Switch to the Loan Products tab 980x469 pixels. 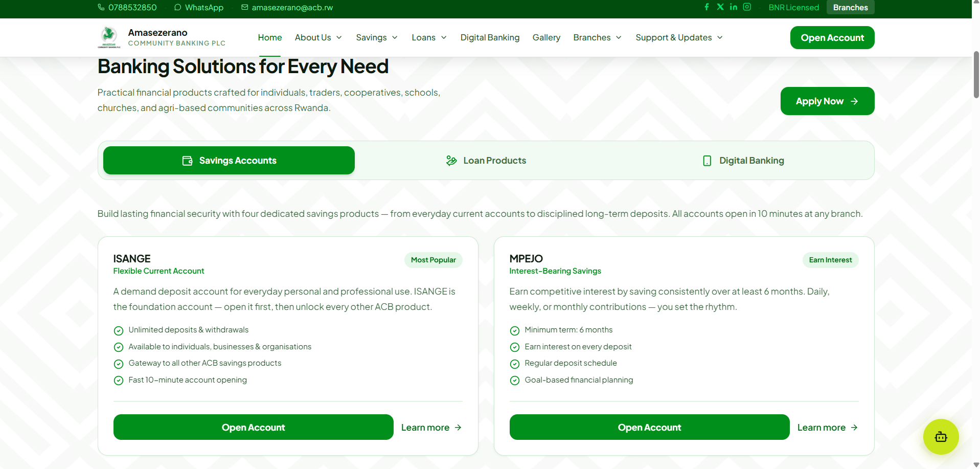[x=486, y=161]
